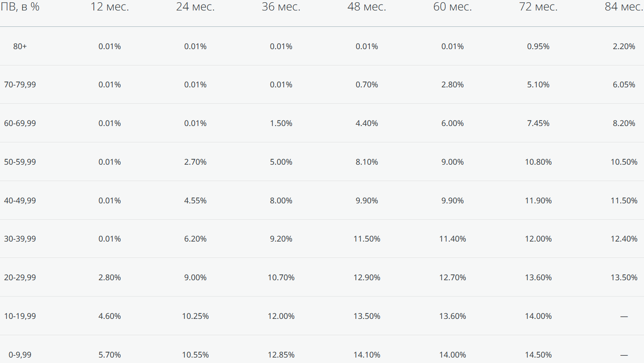Click the "24 мес." column header
This screenshot has width=644, height=363.
coord(195,7)
